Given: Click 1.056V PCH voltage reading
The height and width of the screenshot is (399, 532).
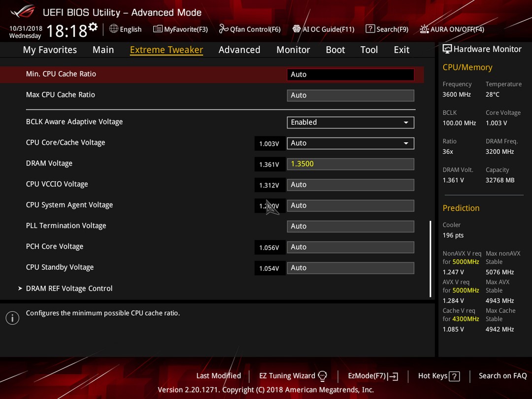Looking at the screenshot, I should coord(269,248).
